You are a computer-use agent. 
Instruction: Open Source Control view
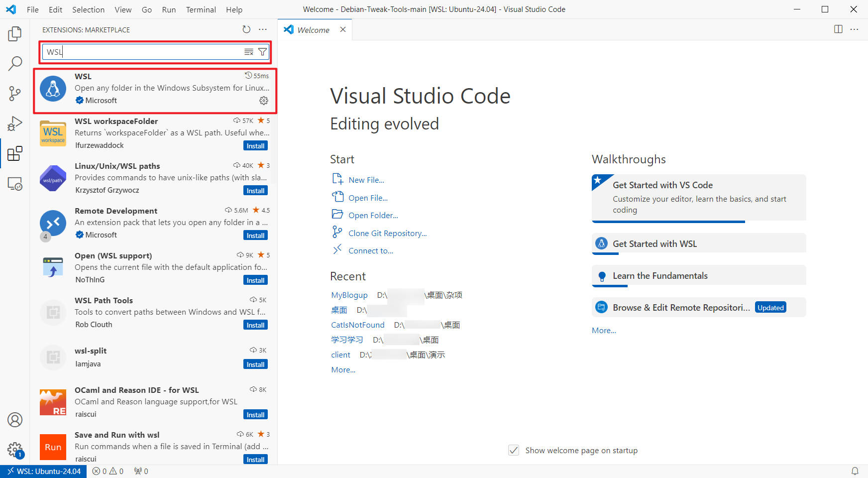[x=15, y=93]
